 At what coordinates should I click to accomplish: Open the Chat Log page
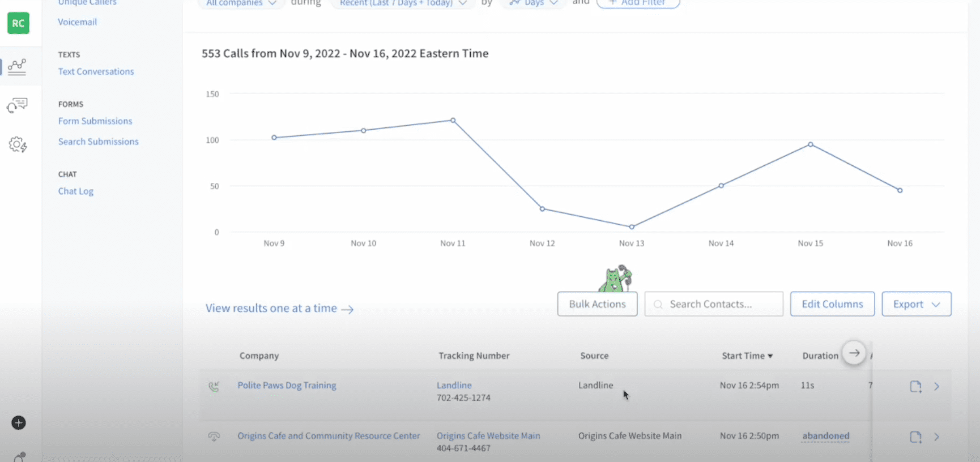[x=76, y=191]
